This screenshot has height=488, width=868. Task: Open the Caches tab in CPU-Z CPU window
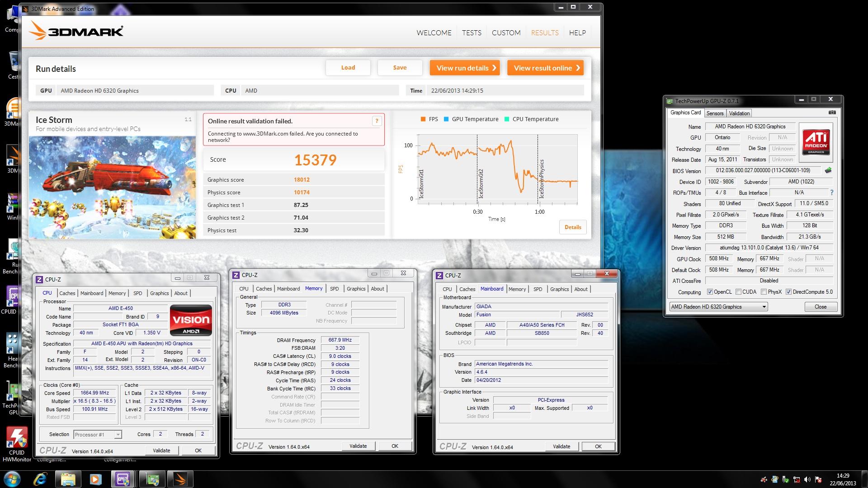pos(67,293)
